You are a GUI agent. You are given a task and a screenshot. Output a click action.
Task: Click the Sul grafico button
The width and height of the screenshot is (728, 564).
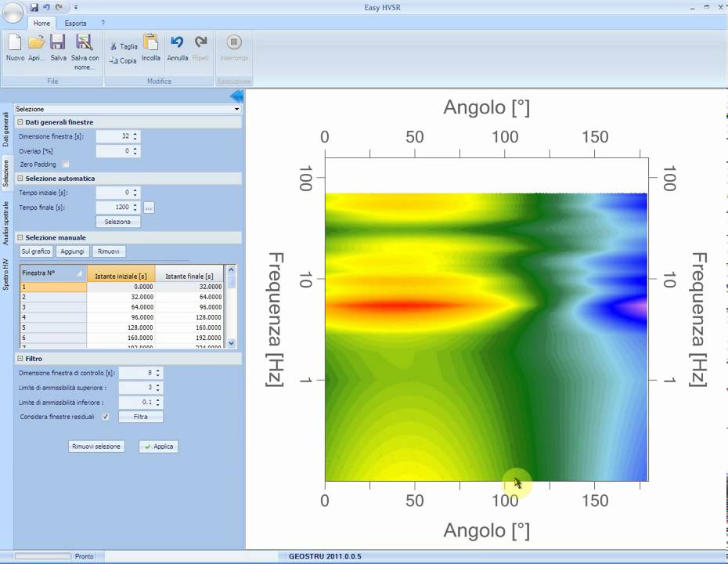click(x=36, y=251)
